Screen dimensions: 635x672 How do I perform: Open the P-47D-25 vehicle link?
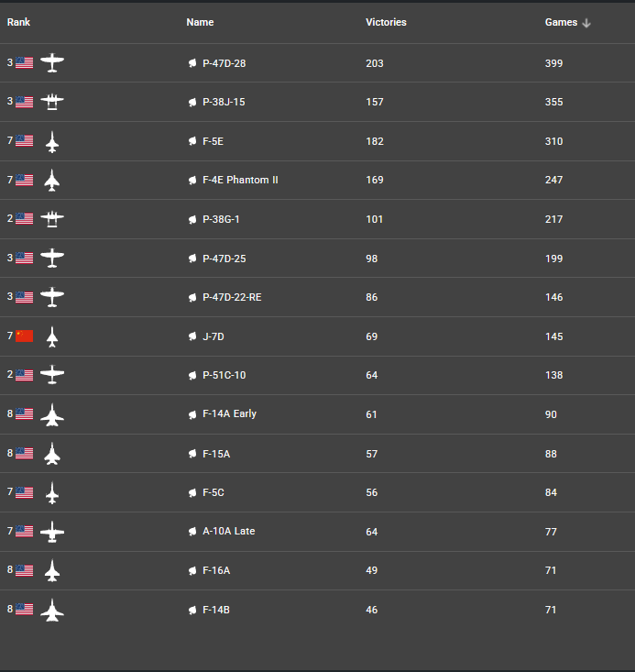click(224, 259)
